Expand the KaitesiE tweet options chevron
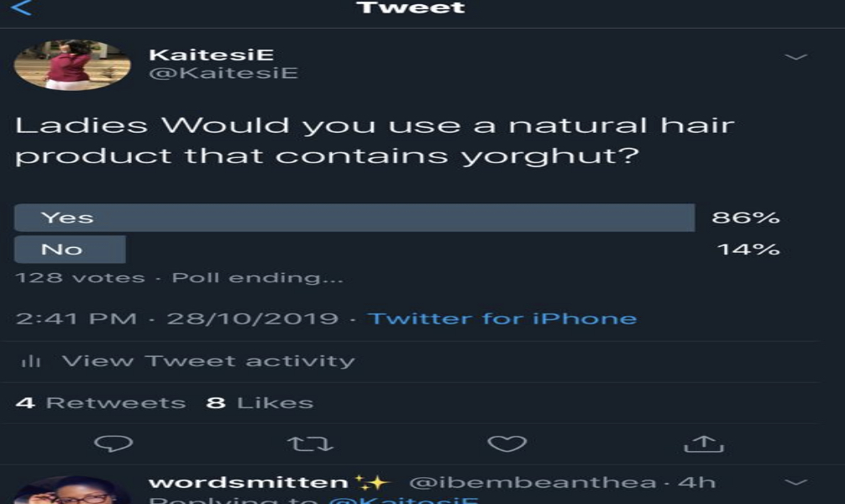The image size is (845, 504). click(795, 57)
